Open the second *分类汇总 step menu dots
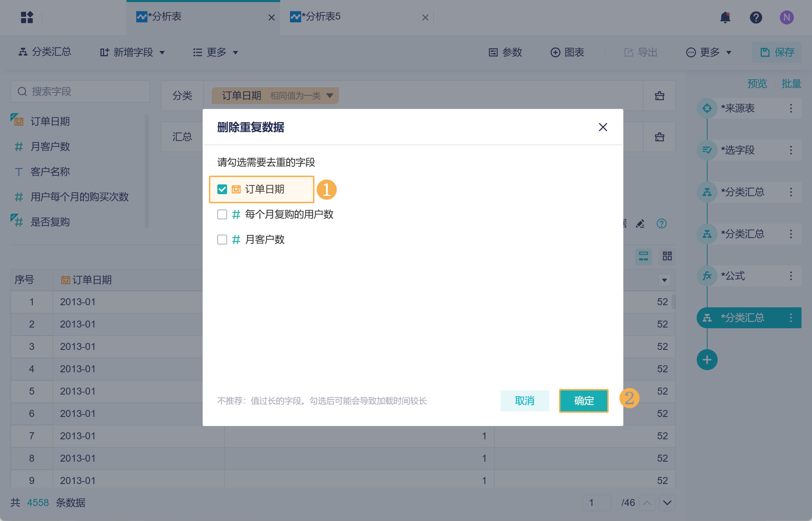 coord(791,234)
